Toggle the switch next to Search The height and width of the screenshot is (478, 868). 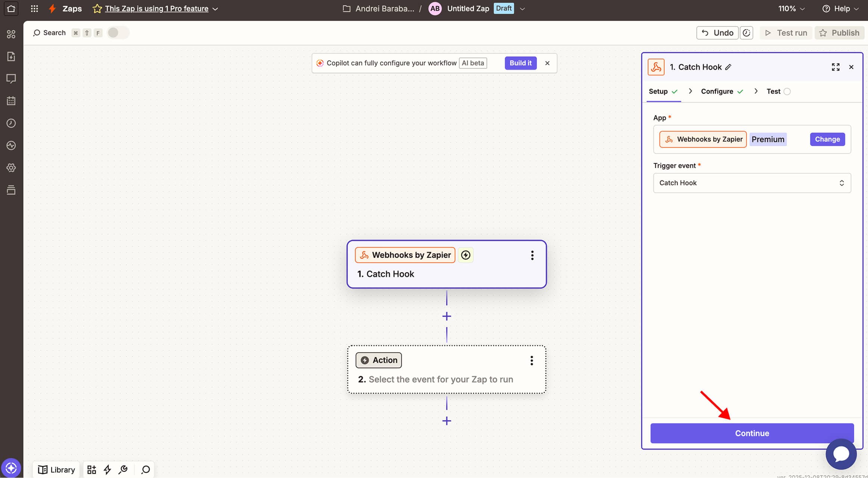pyautogui.click(x=118, y=33)
